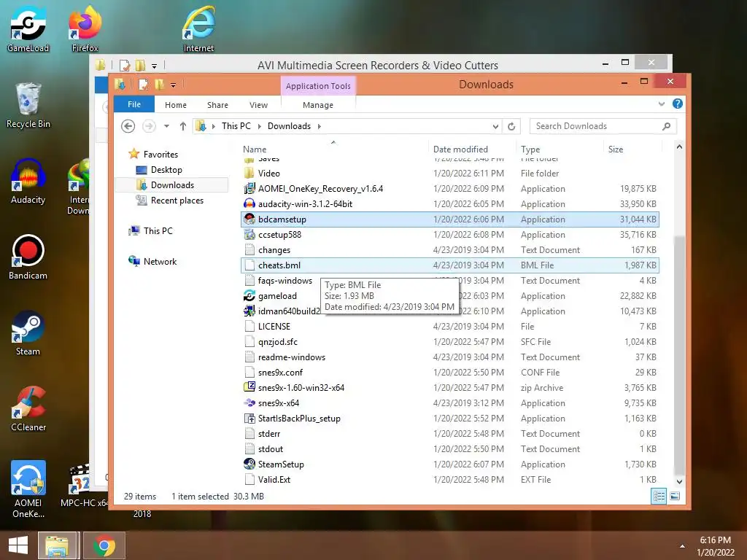
Task: Click the Windows Start button
Action: pos(18,545)
